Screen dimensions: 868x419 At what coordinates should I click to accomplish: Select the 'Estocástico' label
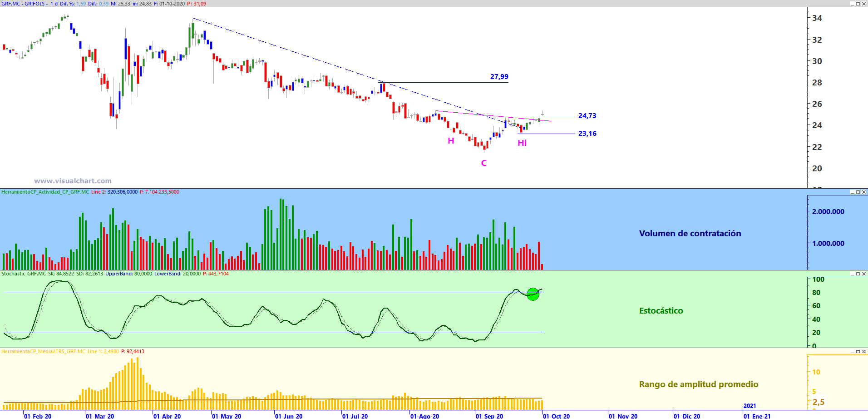(x=661, y=311)
